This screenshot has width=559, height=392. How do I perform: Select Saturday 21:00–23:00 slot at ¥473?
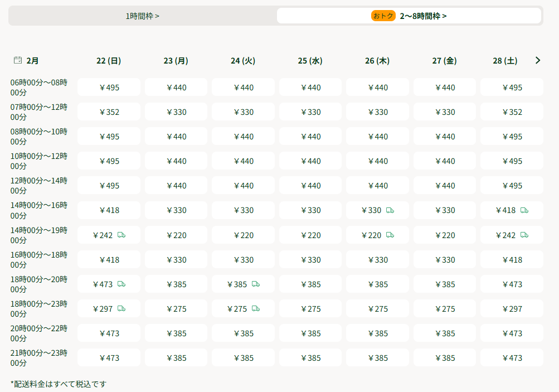(512, 358)
